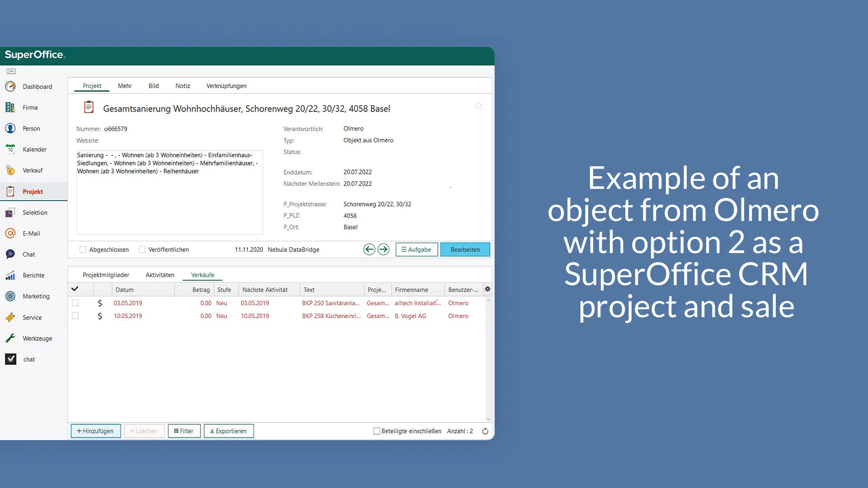Refresh the sales list

(485, 431)
